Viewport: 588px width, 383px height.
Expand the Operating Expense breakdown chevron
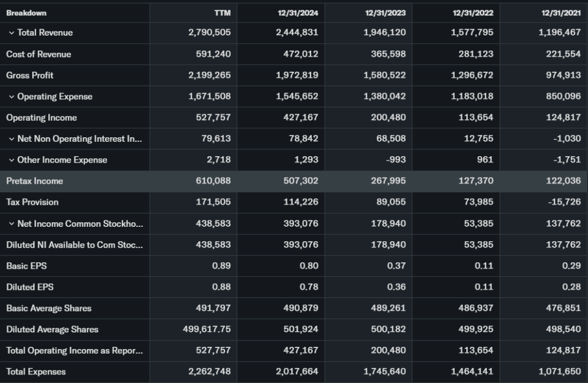click(11, 96)
